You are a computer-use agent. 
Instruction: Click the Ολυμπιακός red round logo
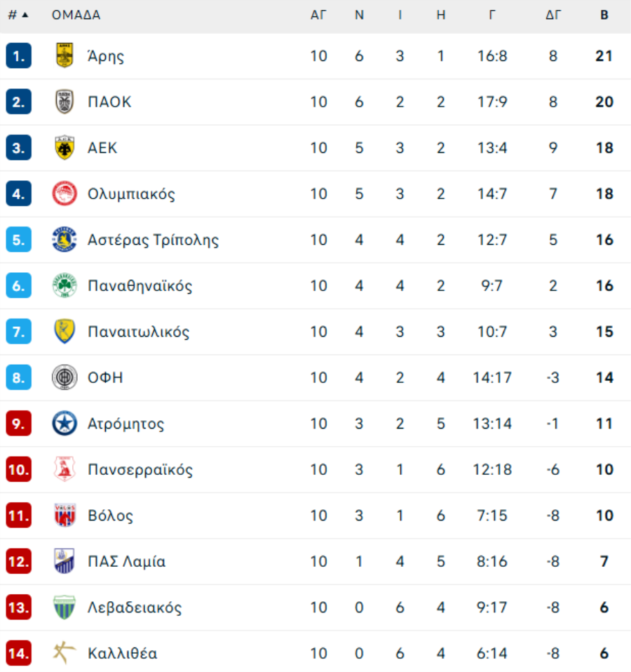point(65,194)
